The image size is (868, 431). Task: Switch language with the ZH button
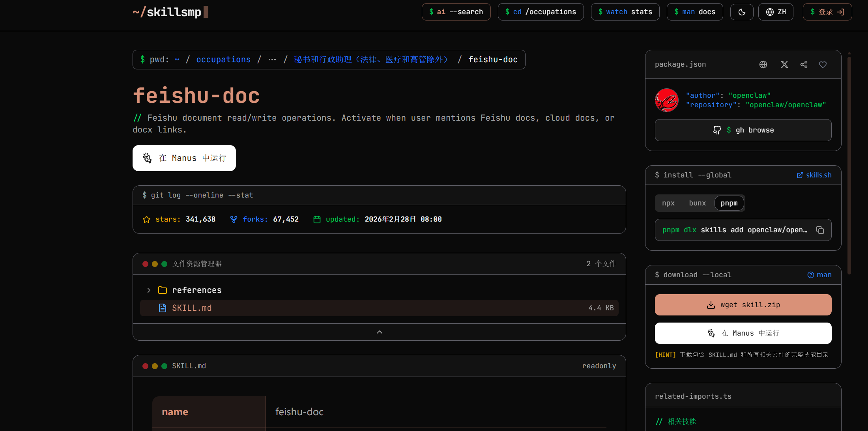776,12
